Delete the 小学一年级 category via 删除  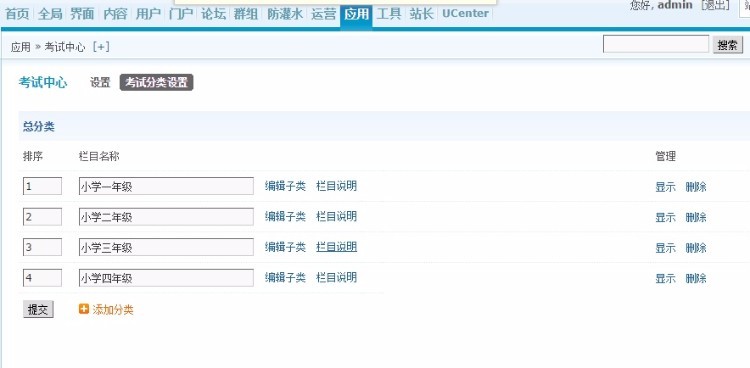tap(696, 187)
